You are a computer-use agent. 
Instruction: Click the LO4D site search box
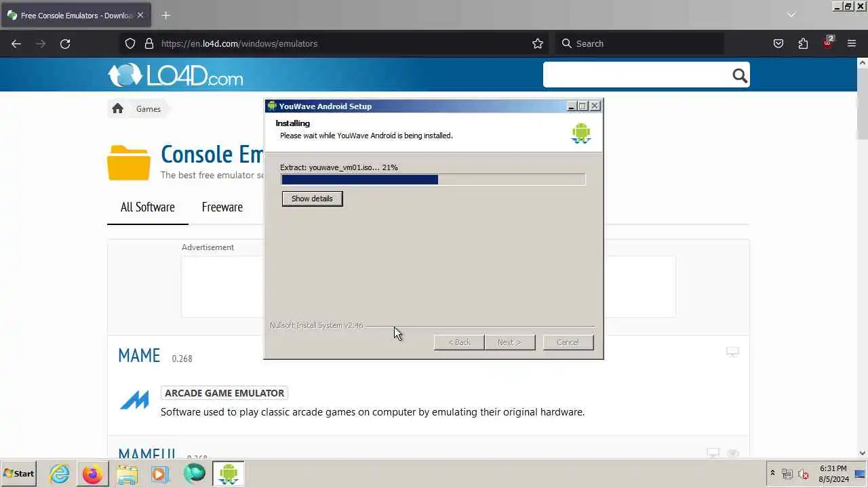point(636,75)
